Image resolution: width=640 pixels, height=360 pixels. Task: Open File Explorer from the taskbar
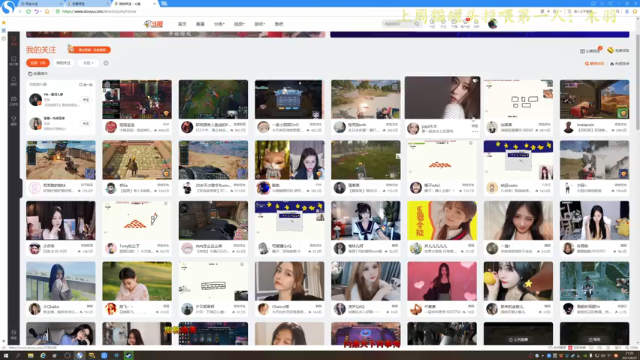31,356
